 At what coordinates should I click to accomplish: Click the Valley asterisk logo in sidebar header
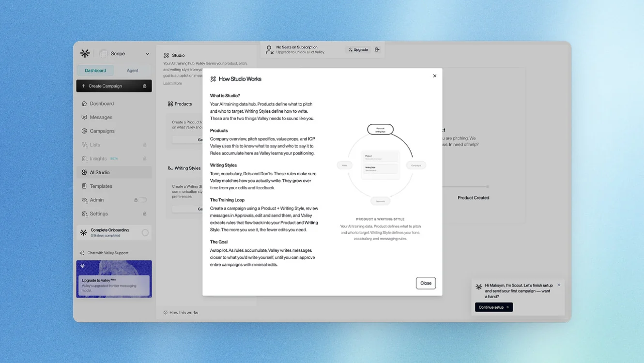(x=85, y=54)
